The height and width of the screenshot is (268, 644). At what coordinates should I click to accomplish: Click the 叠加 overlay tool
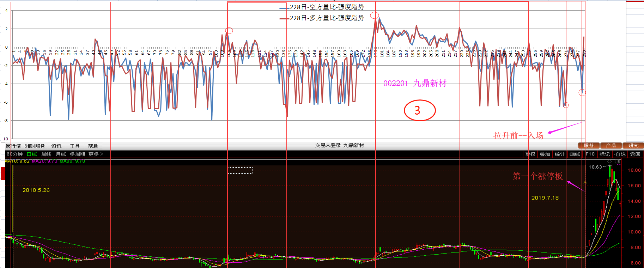click(545, 154)
